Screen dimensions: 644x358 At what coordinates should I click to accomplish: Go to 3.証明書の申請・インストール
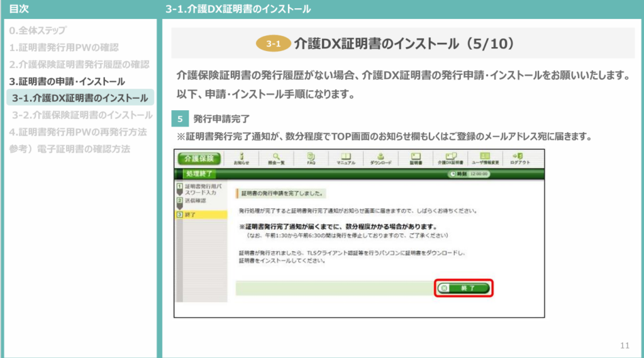coord(67,81)
